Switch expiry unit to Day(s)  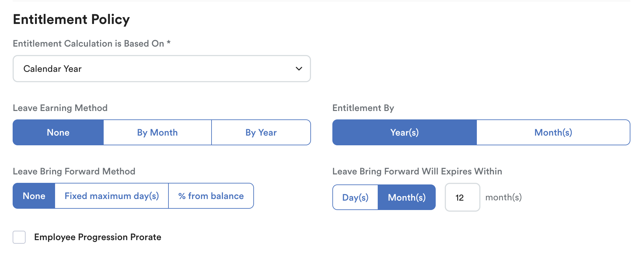(355, 197)
